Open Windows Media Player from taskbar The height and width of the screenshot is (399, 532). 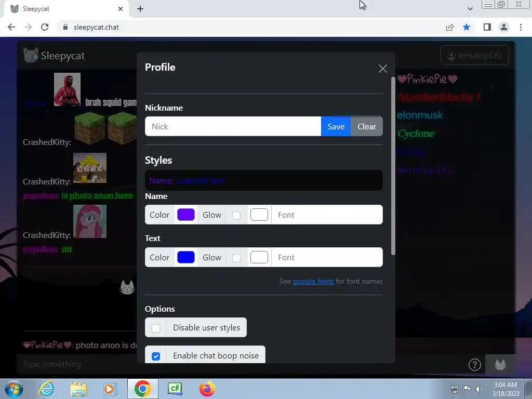[x=110, y=389]
